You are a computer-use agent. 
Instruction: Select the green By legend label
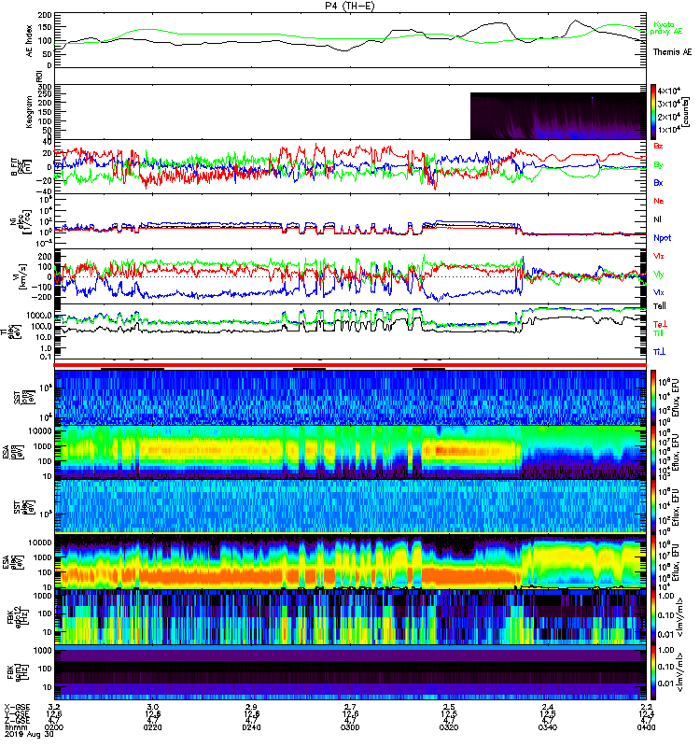[x=658, y=165]
